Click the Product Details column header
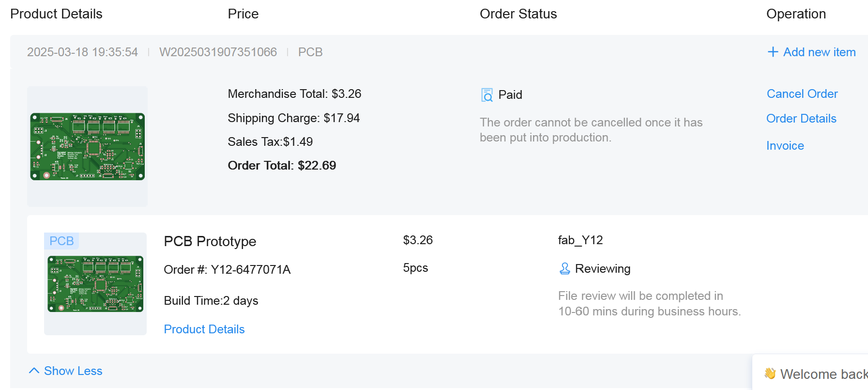Viewport: 868px width, 390px height. tap(56, 14)
